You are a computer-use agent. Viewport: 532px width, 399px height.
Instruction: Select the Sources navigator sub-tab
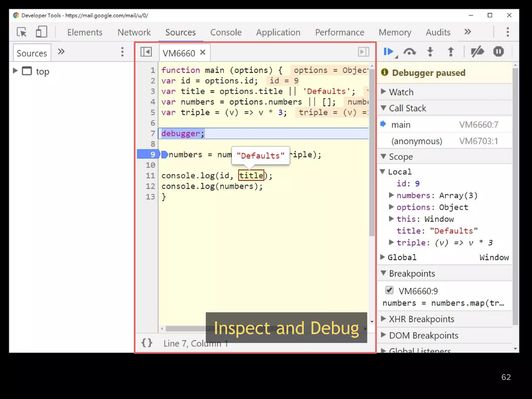click(x=32, y=53)
